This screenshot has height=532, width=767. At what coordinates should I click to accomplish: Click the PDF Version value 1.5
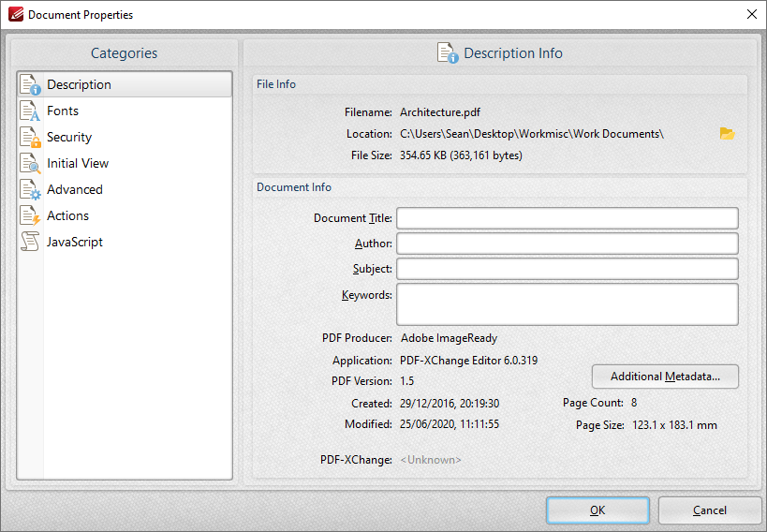click(407, 381)
